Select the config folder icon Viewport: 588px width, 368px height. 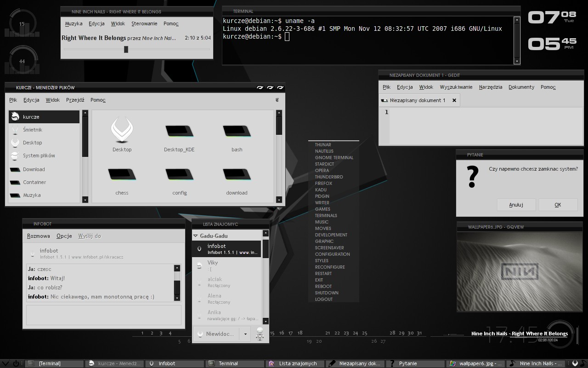[179, 181]
